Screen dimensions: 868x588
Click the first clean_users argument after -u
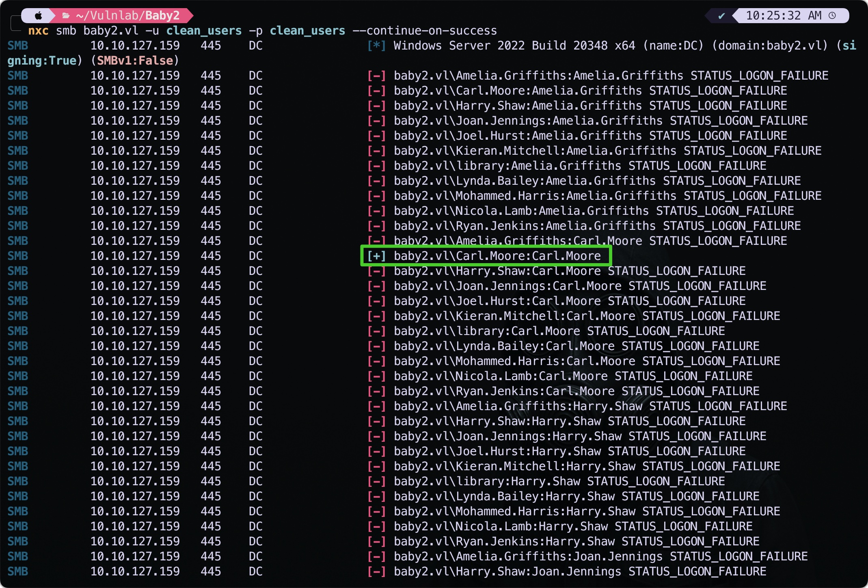[x=204, y=31]
